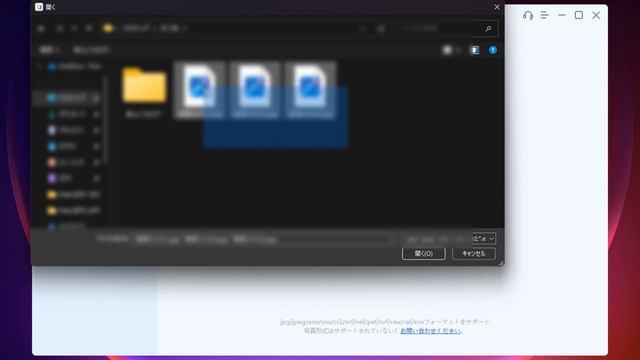640x360 pixels.
Task: Expand the view options dropdown arrow
Action: pos(459,50)
